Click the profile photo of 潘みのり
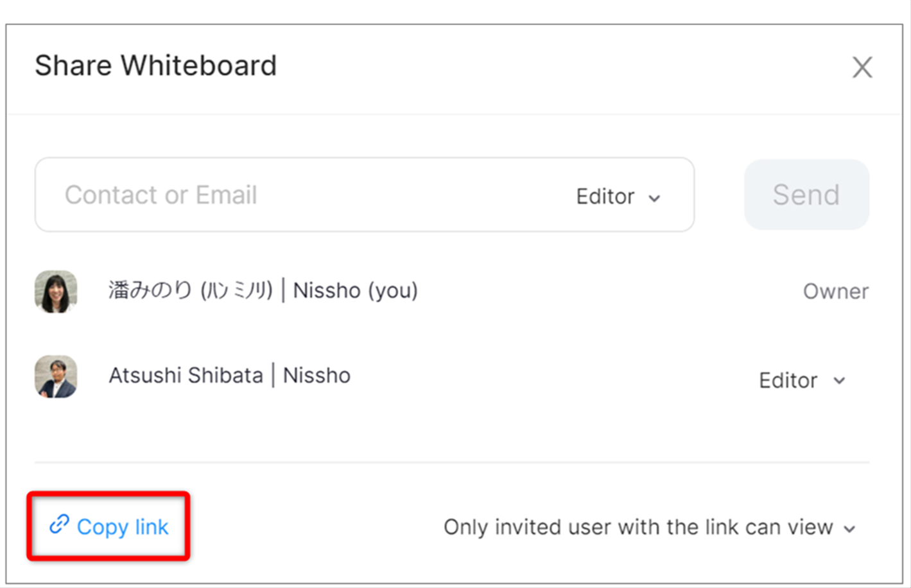This screenshot has width=911, height=588. pos(56,291)
